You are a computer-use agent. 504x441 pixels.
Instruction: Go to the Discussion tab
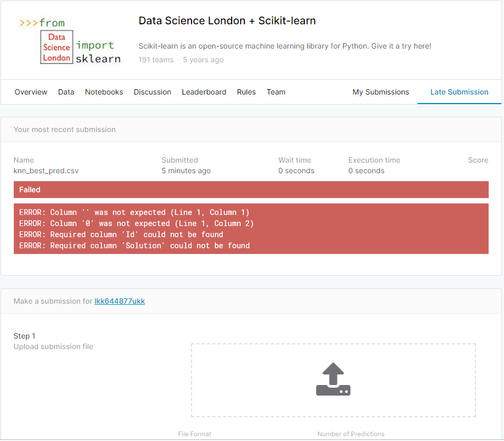153,92
